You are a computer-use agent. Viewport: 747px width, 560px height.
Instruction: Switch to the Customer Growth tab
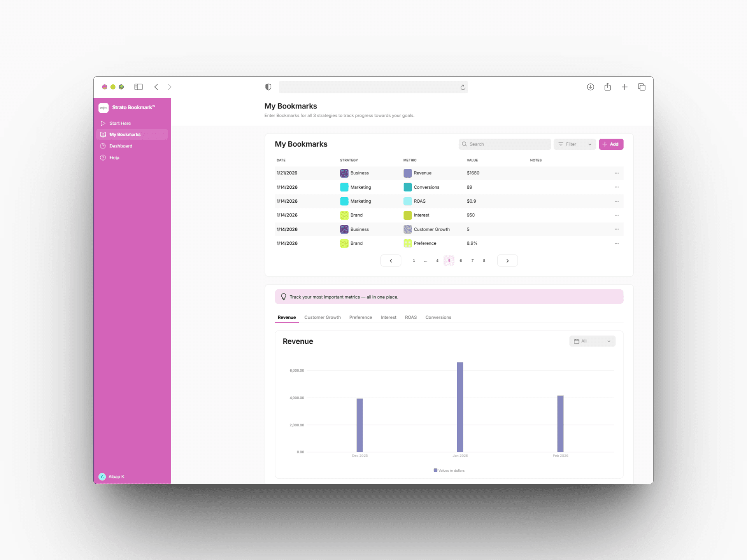pyautogui.click(x=322, y=318)
